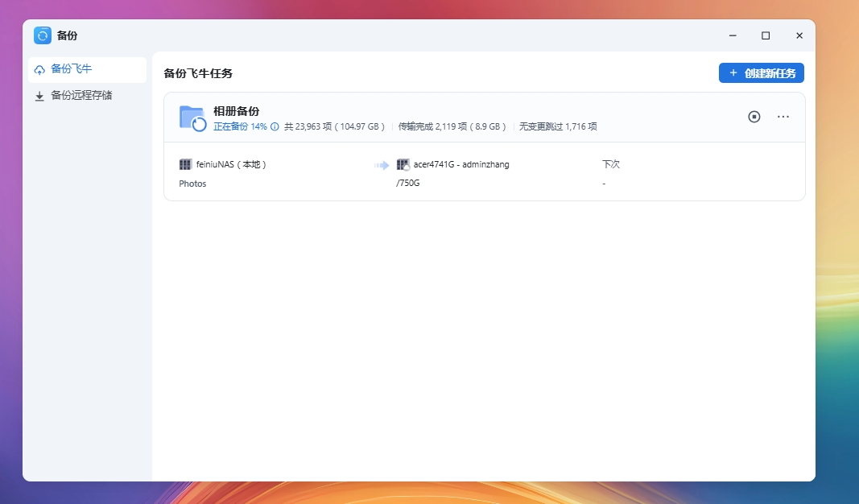This screenshot has width=859, height=504.
Task: Click the info icon next to 14%
Action: point(275,126)
